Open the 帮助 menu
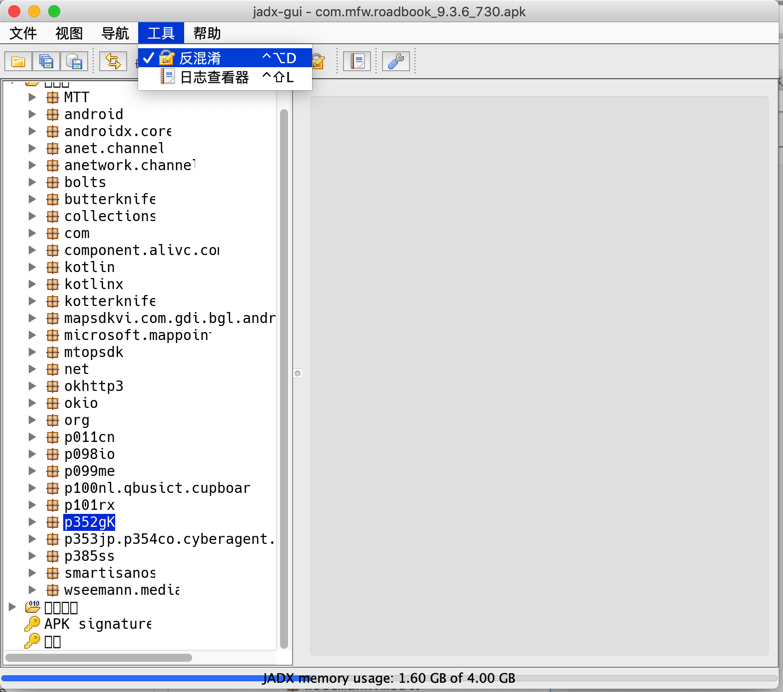This screenshot has height=692, width=783. (x=207, y=33)
